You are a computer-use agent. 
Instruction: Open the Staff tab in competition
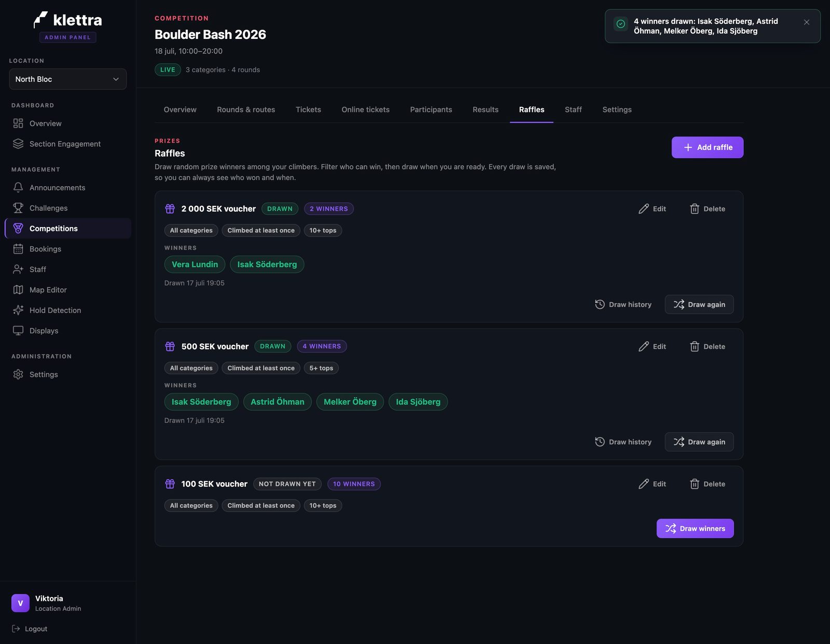click(573, 109)
